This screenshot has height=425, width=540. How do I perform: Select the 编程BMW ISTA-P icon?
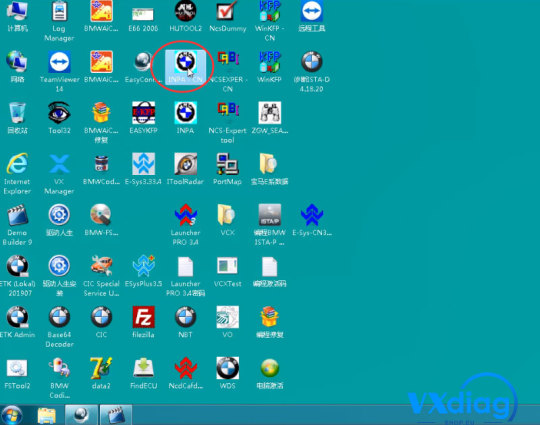[x=270, y=225]
